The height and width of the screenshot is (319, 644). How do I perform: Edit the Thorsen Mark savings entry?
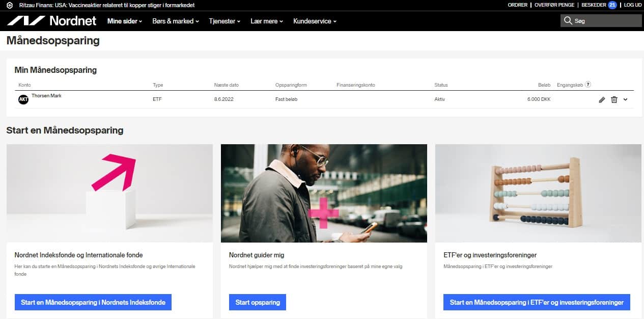(602, 99)
